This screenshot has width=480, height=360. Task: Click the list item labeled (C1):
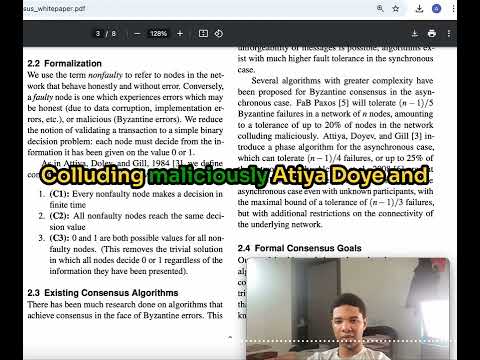[59, 194]
